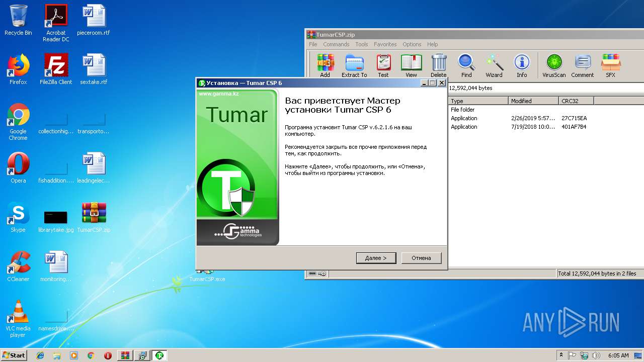Screen dimensions: 644x362
Task: Select FileZilla Client desktop shortcut
Action: pyautogui.click(x=56, y=69)
